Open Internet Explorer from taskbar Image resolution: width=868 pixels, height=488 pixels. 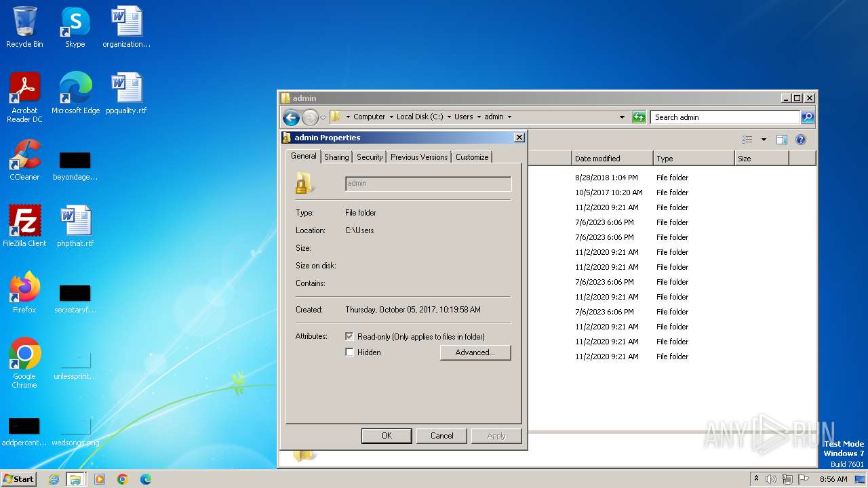[54, 479]
